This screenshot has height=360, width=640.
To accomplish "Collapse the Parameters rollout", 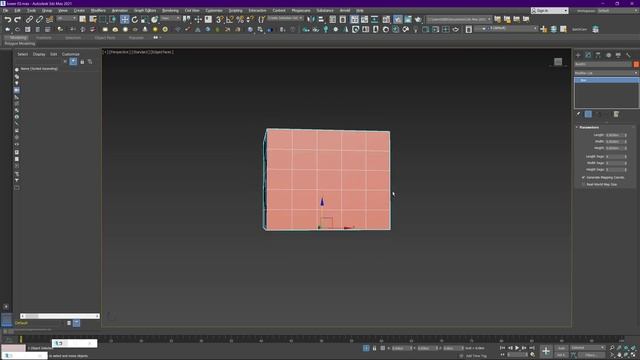I will 589,127.
